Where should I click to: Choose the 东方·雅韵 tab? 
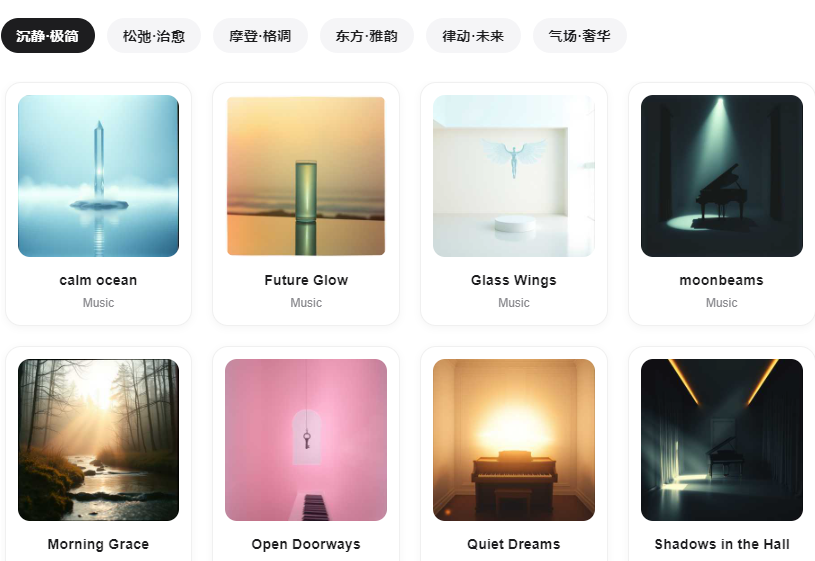[366, 36]
